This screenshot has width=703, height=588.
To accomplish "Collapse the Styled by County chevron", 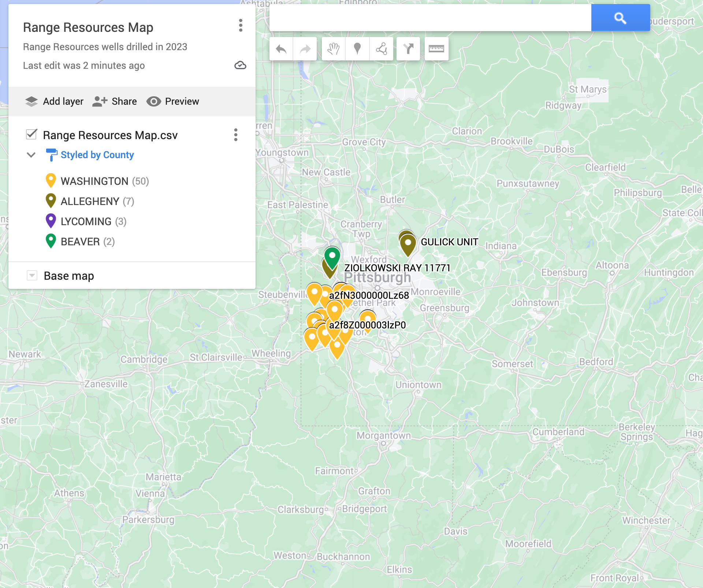I will pyautogui.click(x=31, y=155).
